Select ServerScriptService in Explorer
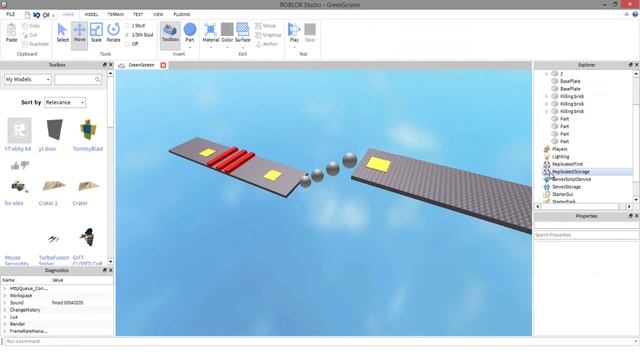Screen dimensions: 640x360 coord(571,180)
